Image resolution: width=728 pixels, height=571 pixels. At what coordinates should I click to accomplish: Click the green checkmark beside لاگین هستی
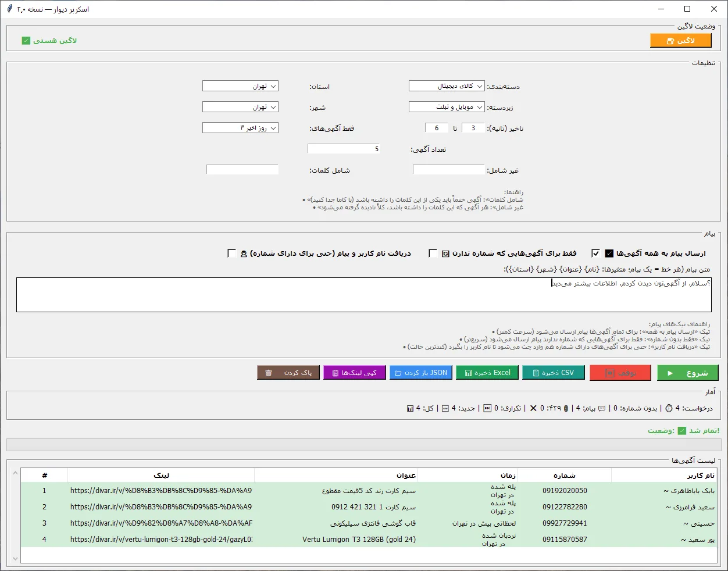[x=26, y=41]
